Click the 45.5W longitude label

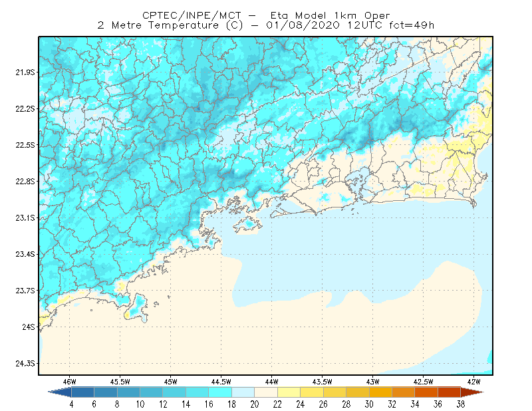pos(120,382)
